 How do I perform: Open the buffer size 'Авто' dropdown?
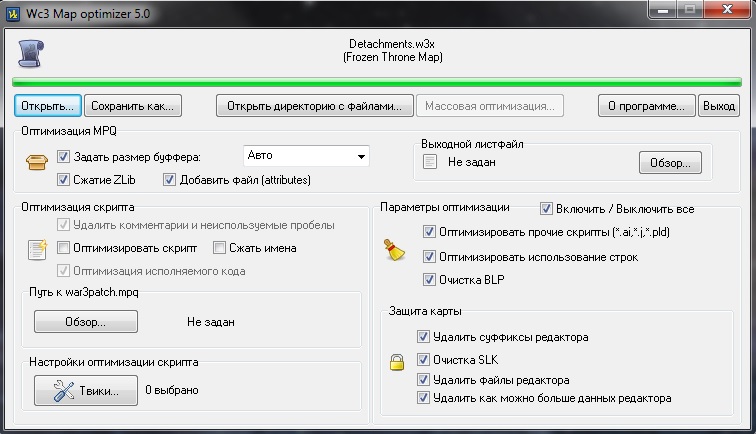coord(306,156)
